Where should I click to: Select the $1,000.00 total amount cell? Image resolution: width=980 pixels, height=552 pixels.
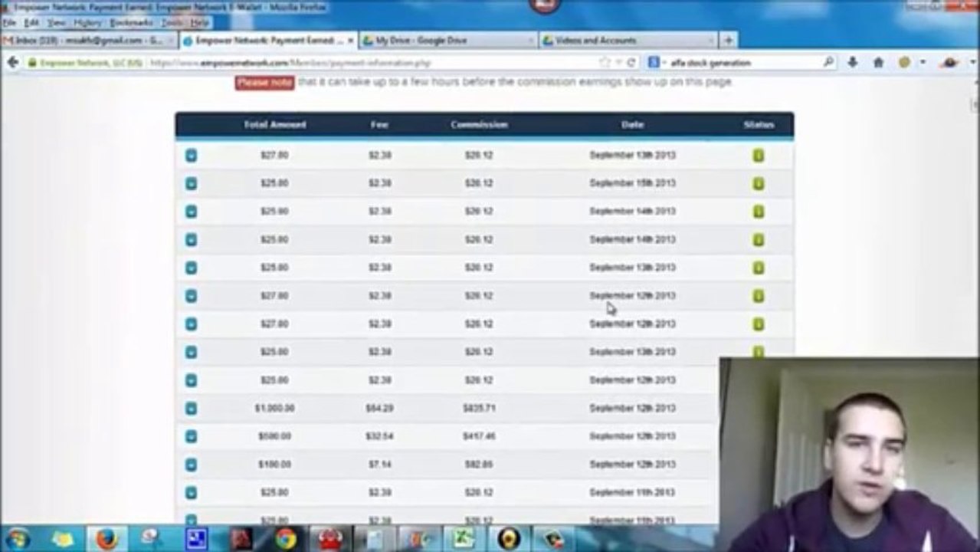pos(274,409)
